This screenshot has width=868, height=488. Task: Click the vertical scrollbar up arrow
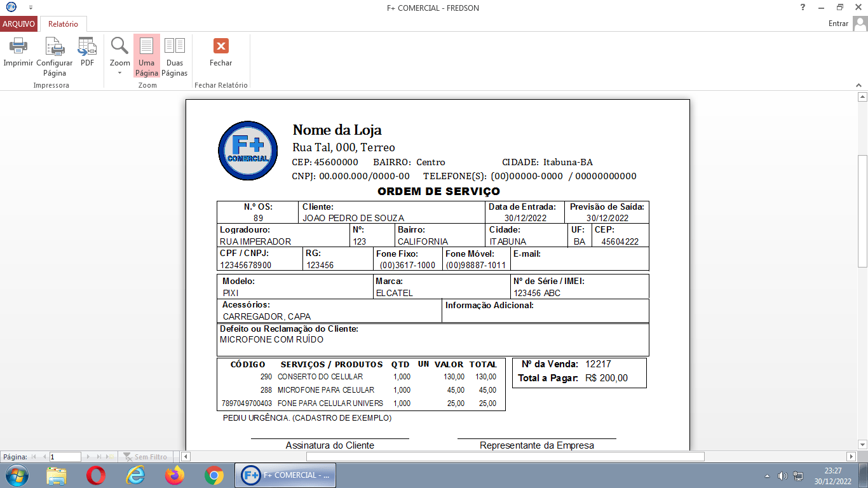(x=862, y=97)
